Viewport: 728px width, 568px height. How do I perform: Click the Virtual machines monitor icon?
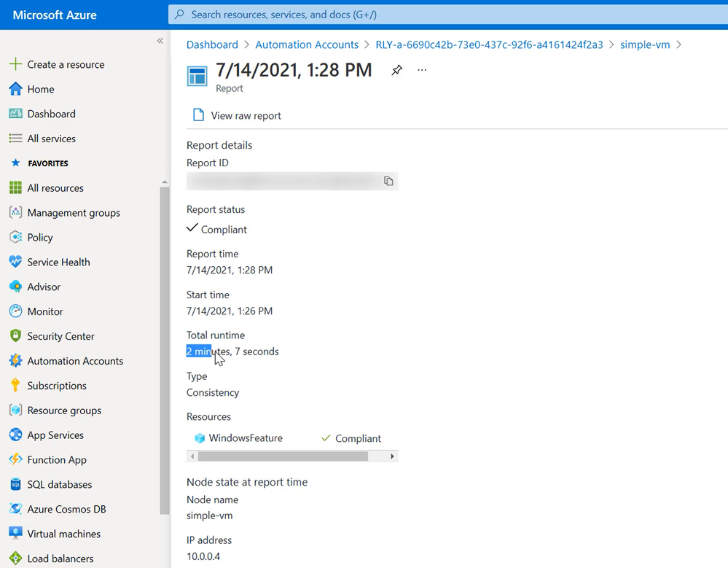(15, 533)
